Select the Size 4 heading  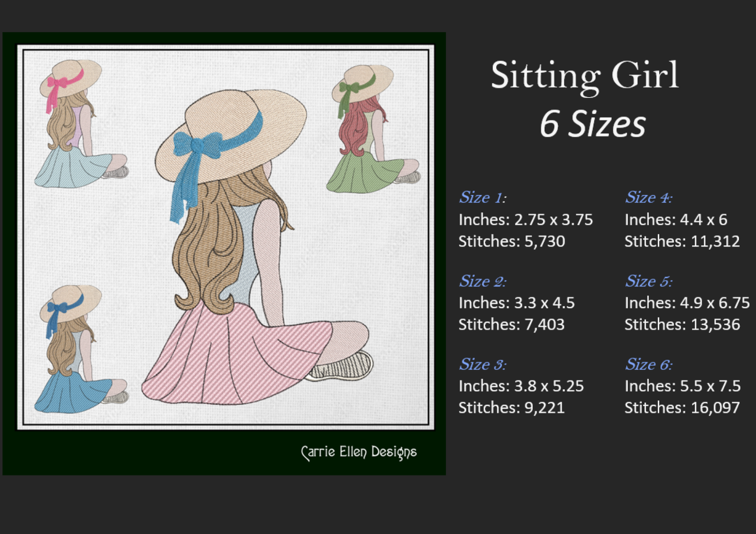[x=648, y=198]
